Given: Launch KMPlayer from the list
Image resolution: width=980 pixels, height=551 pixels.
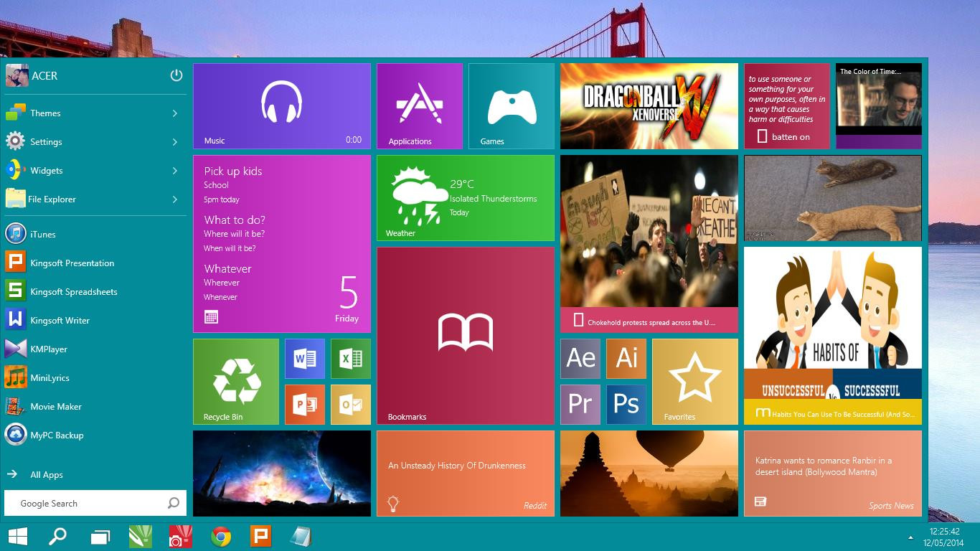Looking at the screenshot, I should (x=95, y=349).
